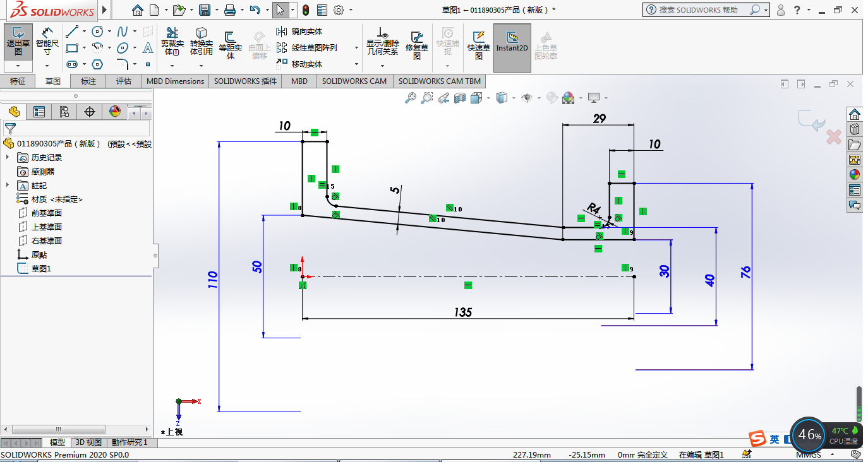The height and width of the screenshot is (462, 868).
Task: Select the sketch Text tool
Action: point(148,47)
